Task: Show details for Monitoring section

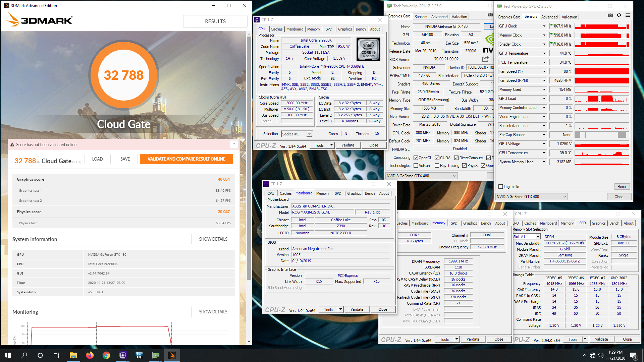Action: [x=213, y=312]
